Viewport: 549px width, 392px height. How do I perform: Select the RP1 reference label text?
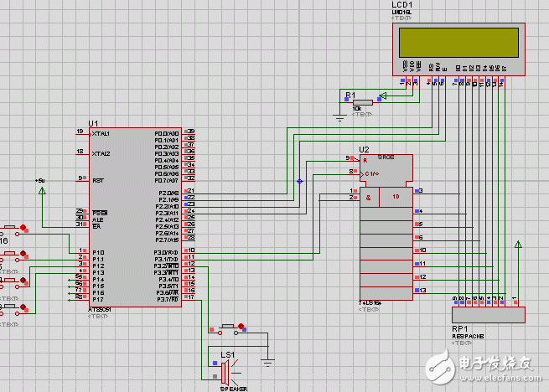[x=461, y=329]
